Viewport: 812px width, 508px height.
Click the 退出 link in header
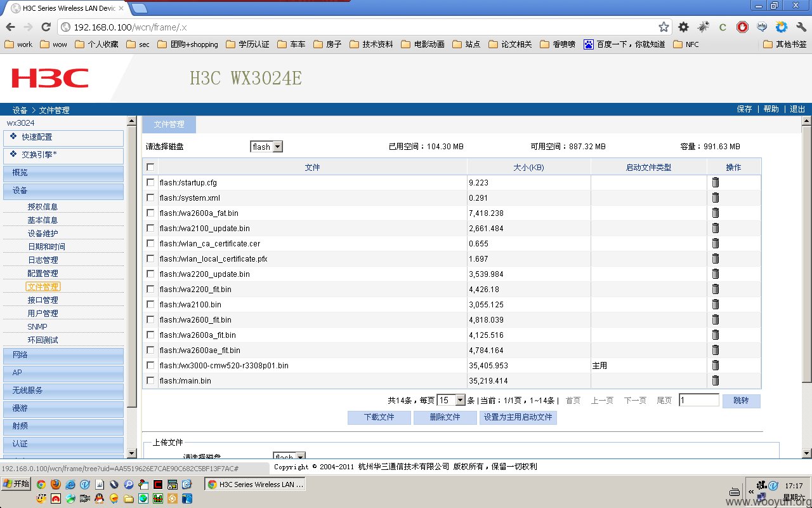pos(797,109)
